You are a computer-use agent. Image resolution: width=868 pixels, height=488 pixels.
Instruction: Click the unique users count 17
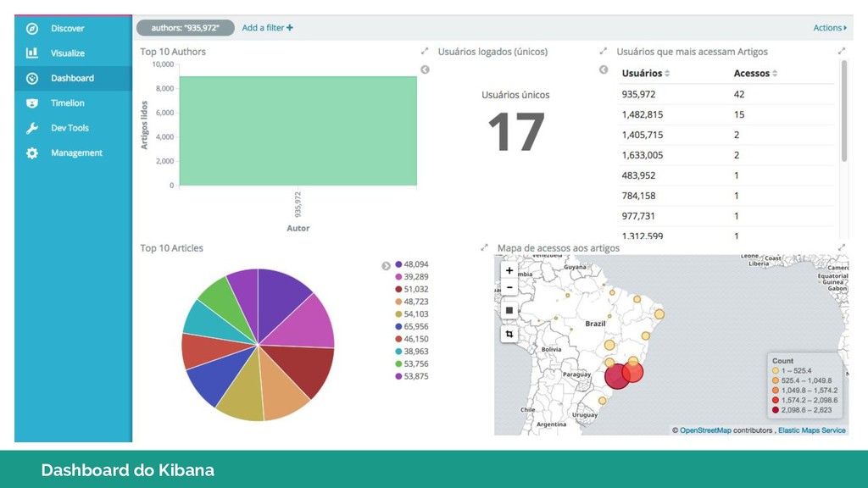click(516, 131)
